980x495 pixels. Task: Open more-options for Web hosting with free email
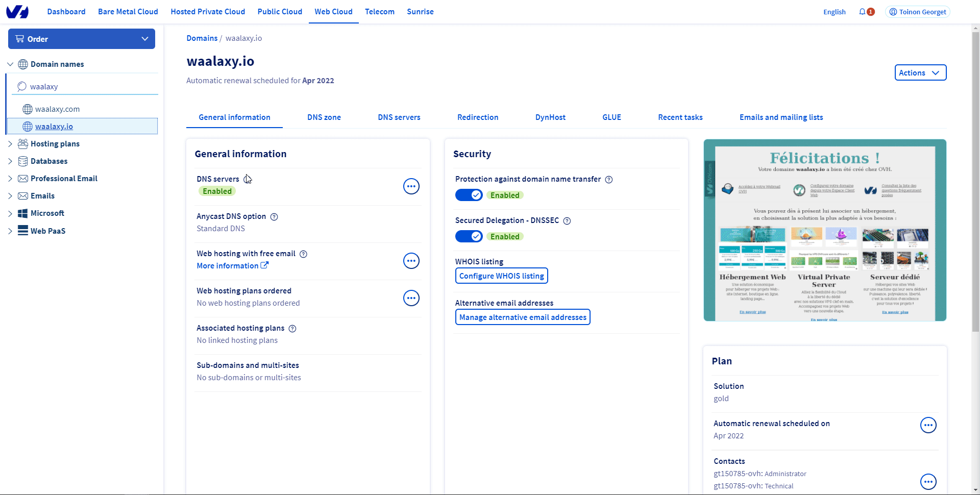pos(411,261)
